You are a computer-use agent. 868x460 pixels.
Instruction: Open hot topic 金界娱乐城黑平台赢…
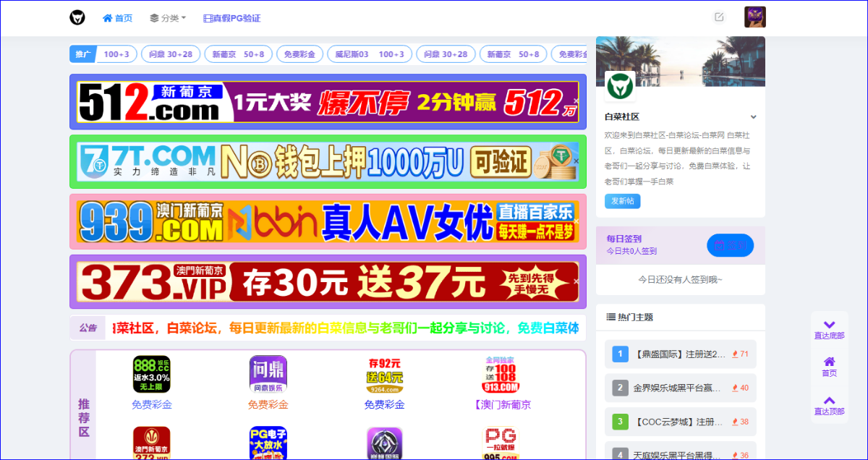point(676,388)
